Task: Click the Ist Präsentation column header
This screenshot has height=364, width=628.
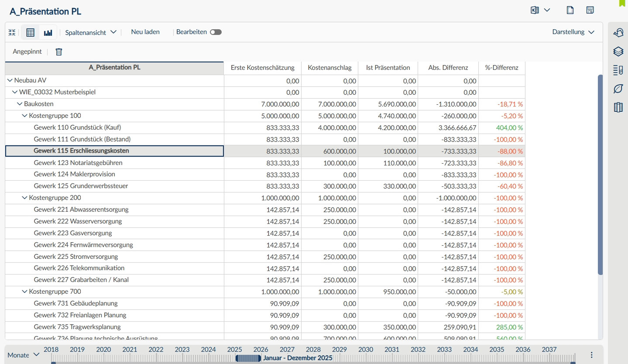Action: point(388,68)
